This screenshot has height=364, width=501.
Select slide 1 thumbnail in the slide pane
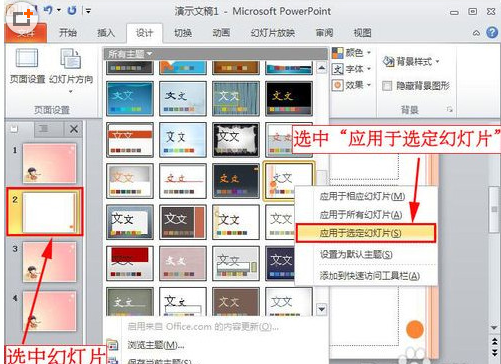pos(49,164)
